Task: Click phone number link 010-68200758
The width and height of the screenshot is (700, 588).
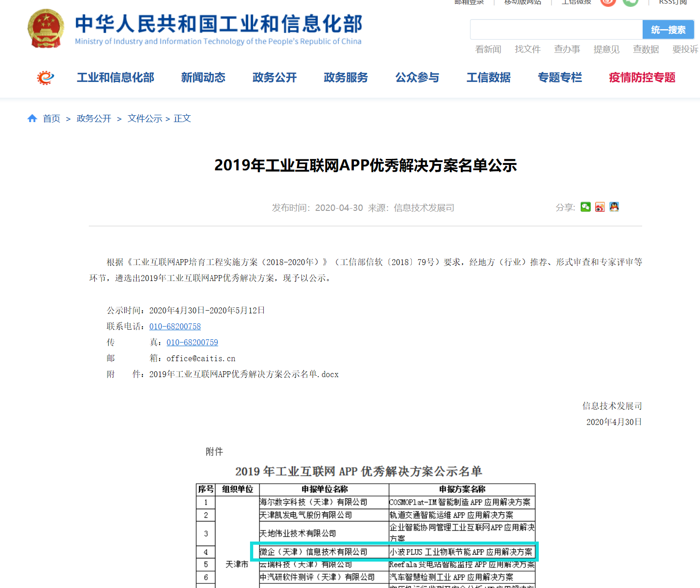Action: click(x=175, y=327)
